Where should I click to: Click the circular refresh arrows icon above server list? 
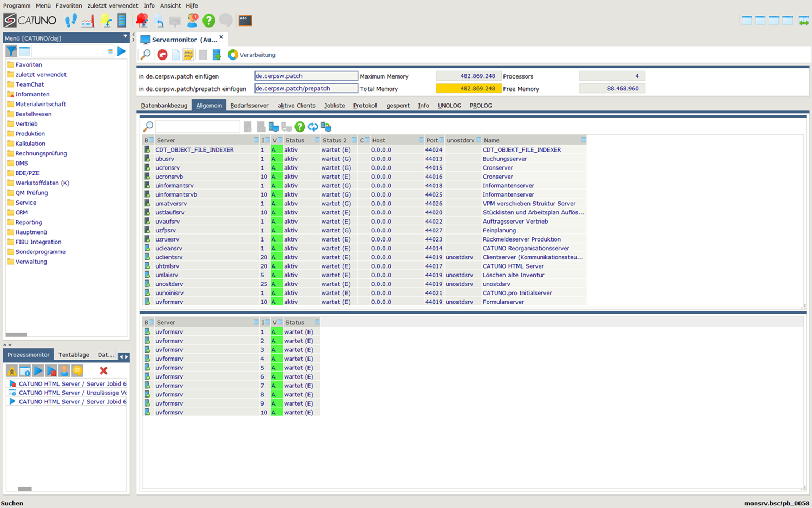[x=313, y=127]
